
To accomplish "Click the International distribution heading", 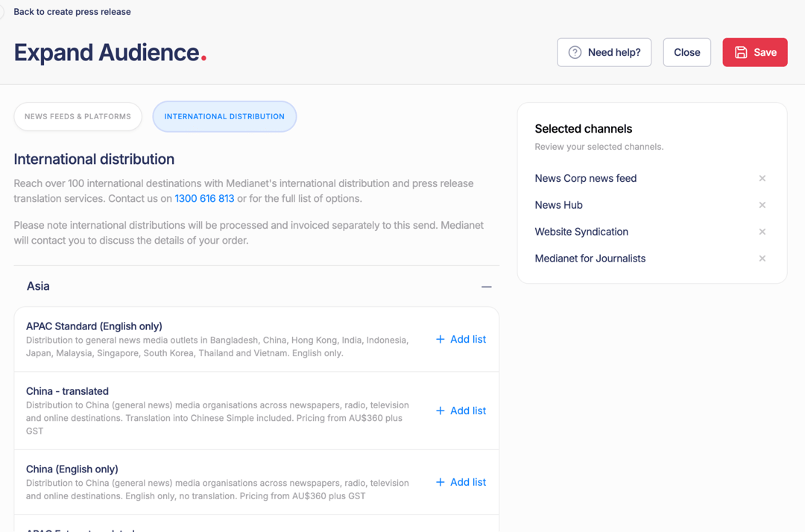I will click(x=94, y=159).
